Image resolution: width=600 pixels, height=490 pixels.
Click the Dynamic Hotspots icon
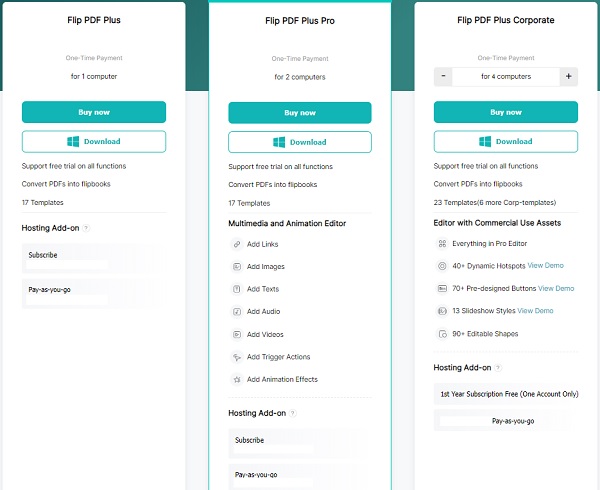(443, 266)
